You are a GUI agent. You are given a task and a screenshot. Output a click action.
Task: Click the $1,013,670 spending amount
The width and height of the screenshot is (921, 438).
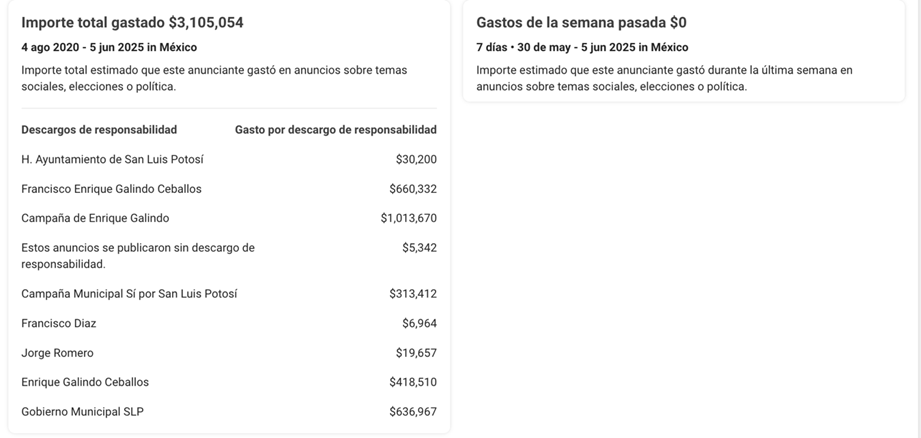[x=409, y=218]
